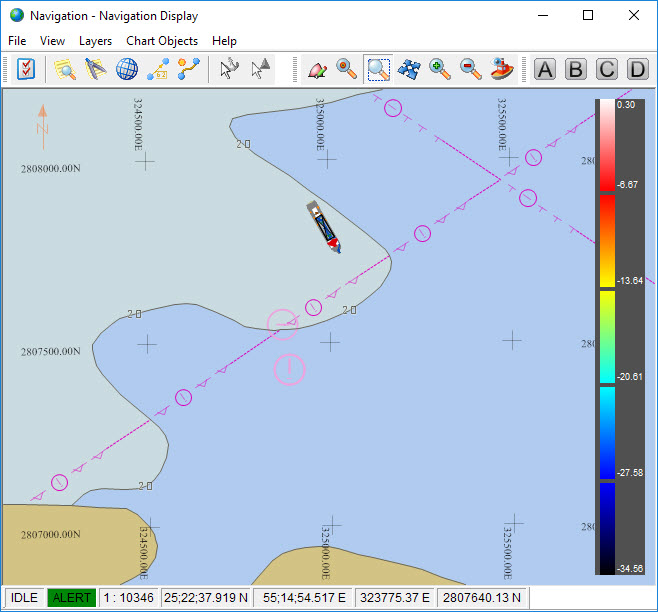Click the vessel symbol on the chart
Image resolution: width=658 pixels, height=612 pixels.
pos(324,226)
